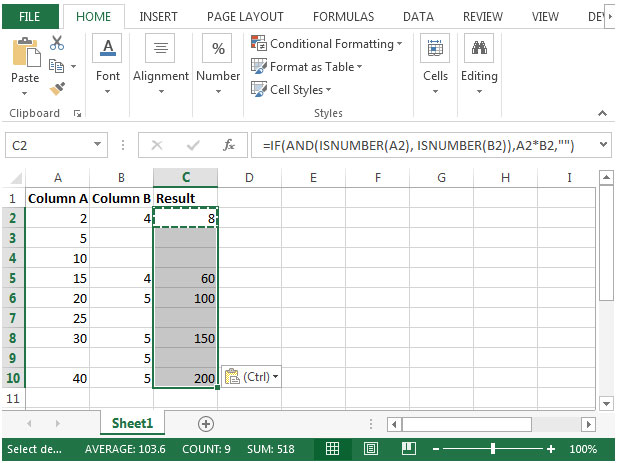This screenshot has width=617, height=463.
Task: Click the Enter checkmark in formula bar
Action: point(193,146)
